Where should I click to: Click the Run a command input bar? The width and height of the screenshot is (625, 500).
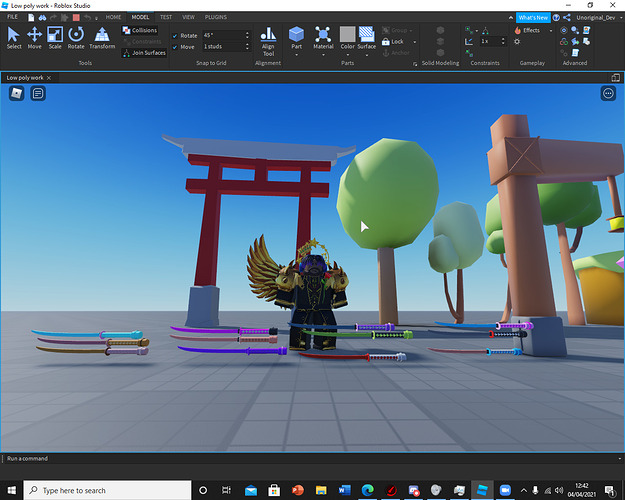tap(312, 459)
